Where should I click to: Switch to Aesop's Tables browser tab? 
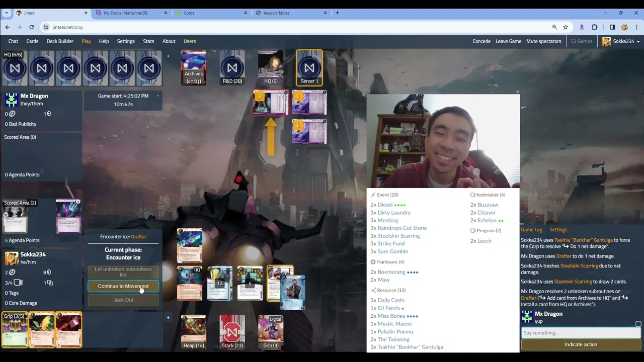[x=290, y=13]
